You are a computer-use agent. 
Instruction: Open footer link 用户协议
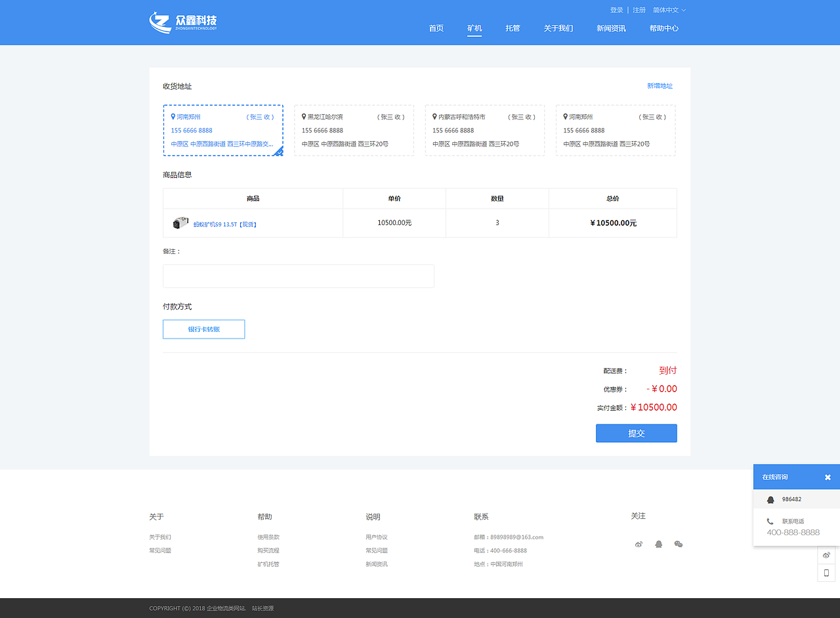click(x=377, y=537)
